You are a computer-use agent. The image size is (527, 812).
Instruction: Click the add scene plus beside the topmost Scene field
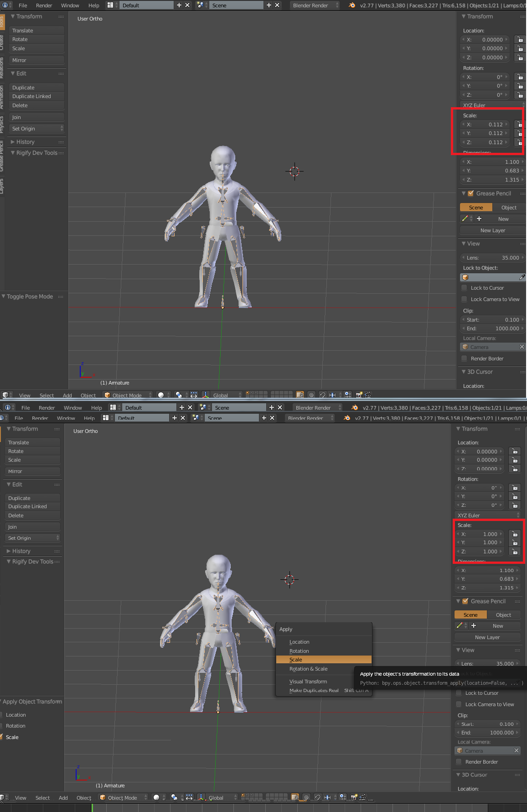pos(269,5)
